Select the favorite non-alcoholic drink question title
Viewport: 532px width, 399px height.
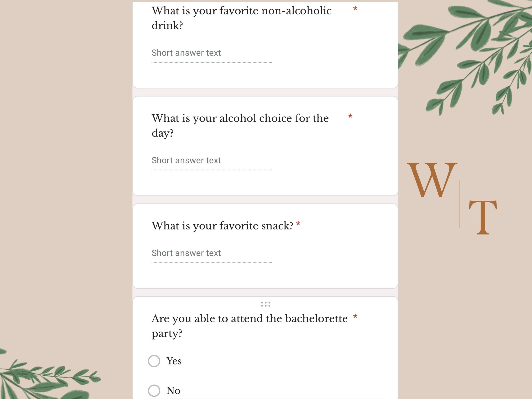point(241,18)
